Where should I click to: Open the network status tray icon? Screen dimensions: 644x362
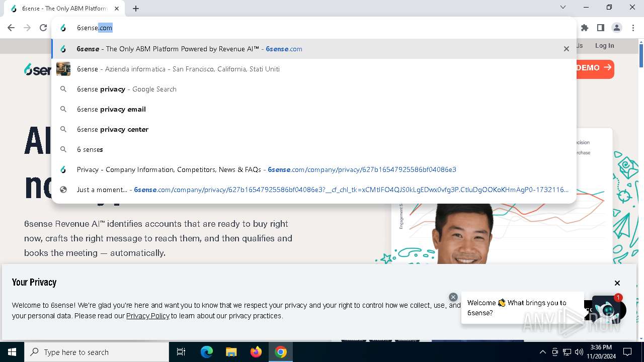pyautogui.click(x=567, y=352)
